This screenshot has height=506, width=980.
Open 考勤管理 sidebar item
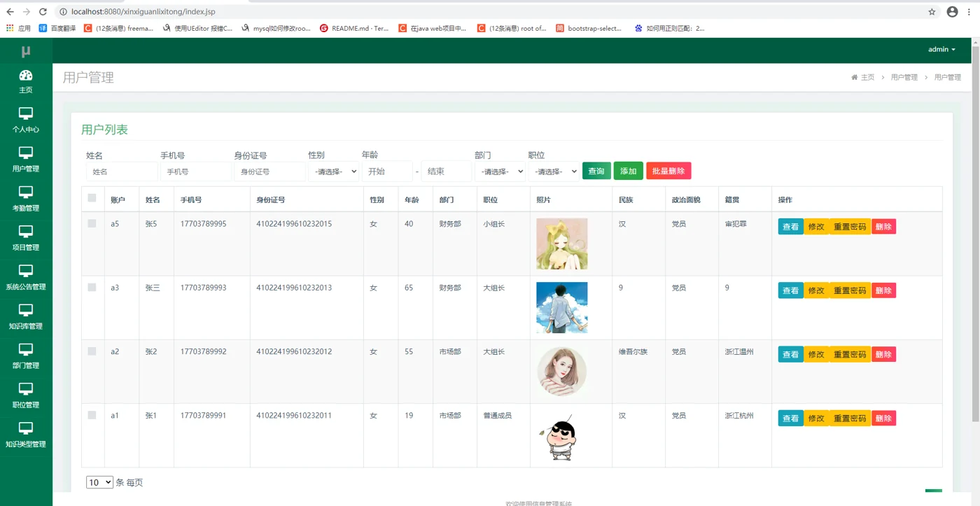(x=26, y=198)
